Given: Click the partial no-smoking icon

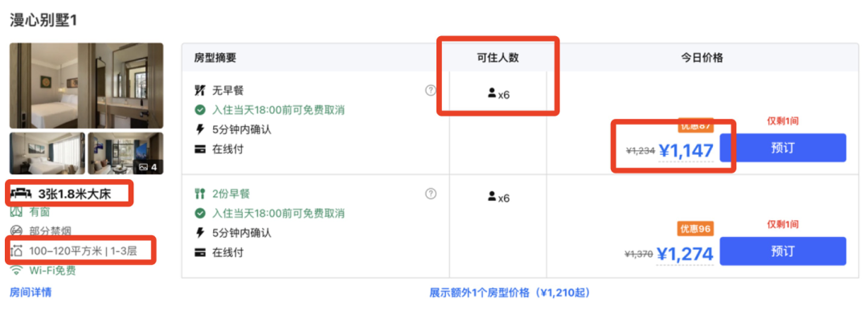Looking at the screenshot, I should click(x=17, y=230).
